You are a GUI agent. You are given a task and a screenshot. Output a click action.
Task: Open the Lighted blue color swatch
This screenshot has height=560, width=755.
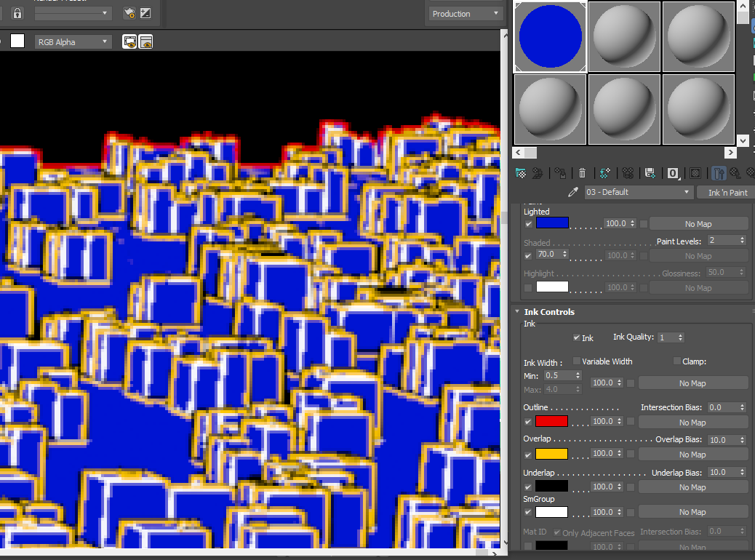click(552, 223)
